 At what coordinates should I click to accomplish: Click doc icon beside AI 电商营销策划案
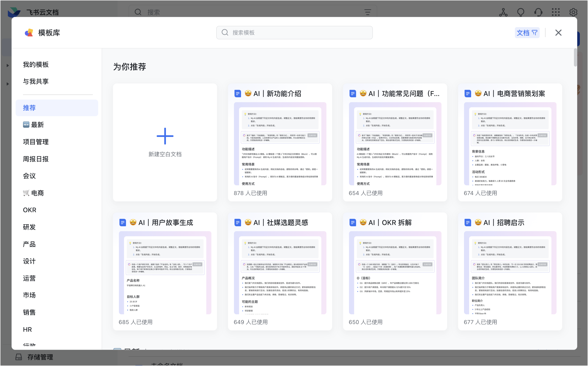[468, 94]
